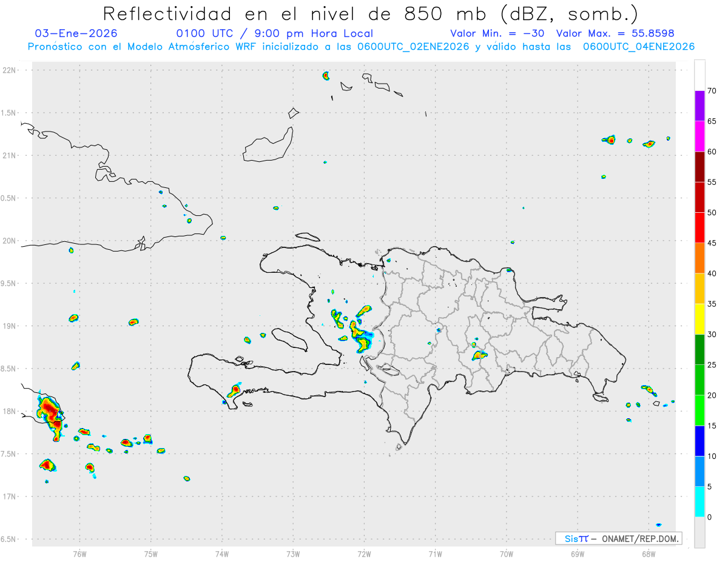Image resolution: width=728 pixels, height=562 pixels.
Task: Click the '72W' longitude label
Action: pos(364,554)
